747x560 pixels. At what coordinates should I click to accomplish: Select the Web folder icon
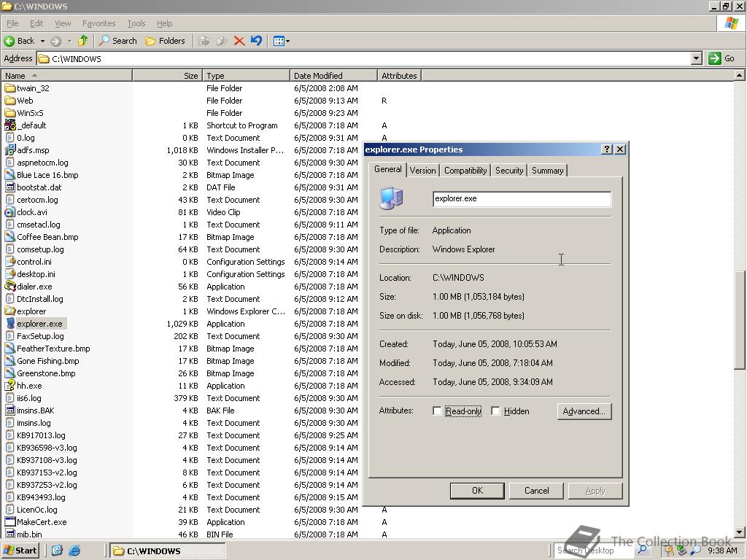coord(9,101)
